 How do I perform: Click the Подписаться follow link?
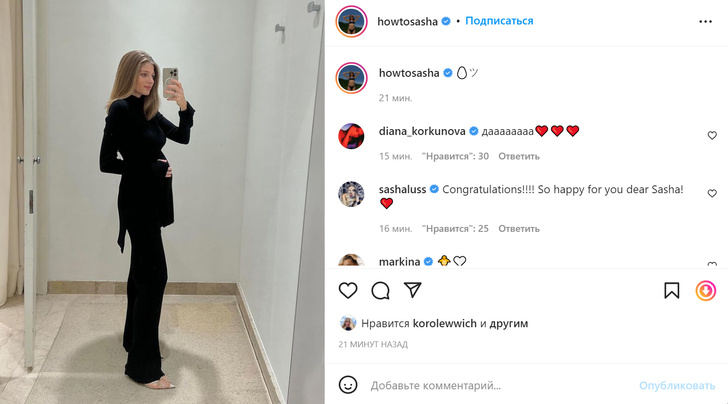499,21
